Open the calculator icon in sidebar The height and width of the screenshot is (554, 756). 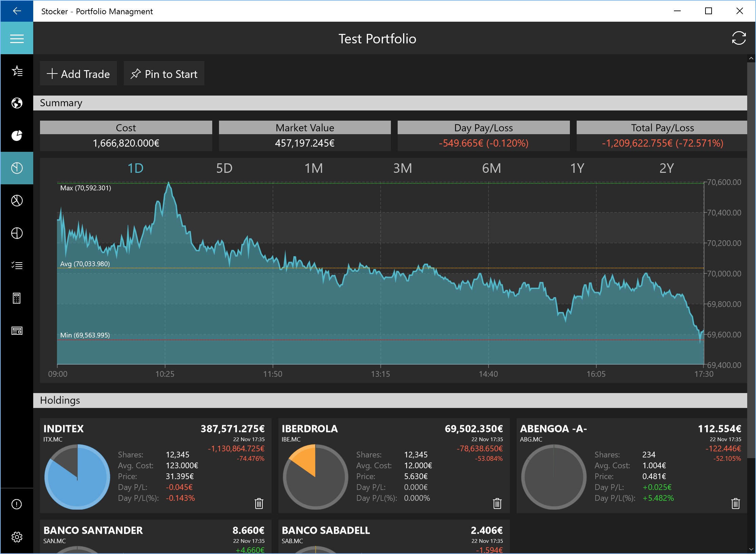pos(17,298)
